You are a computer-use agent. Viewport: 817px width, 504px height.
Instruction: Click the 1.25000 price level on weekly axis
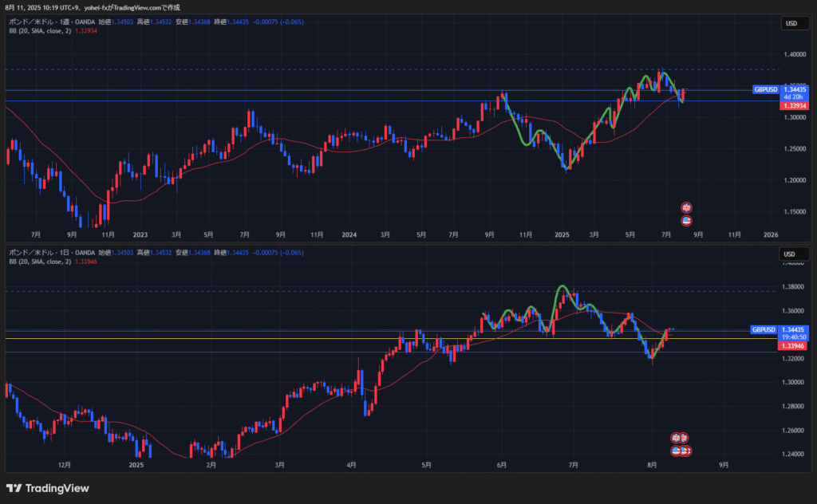[795, 149]
